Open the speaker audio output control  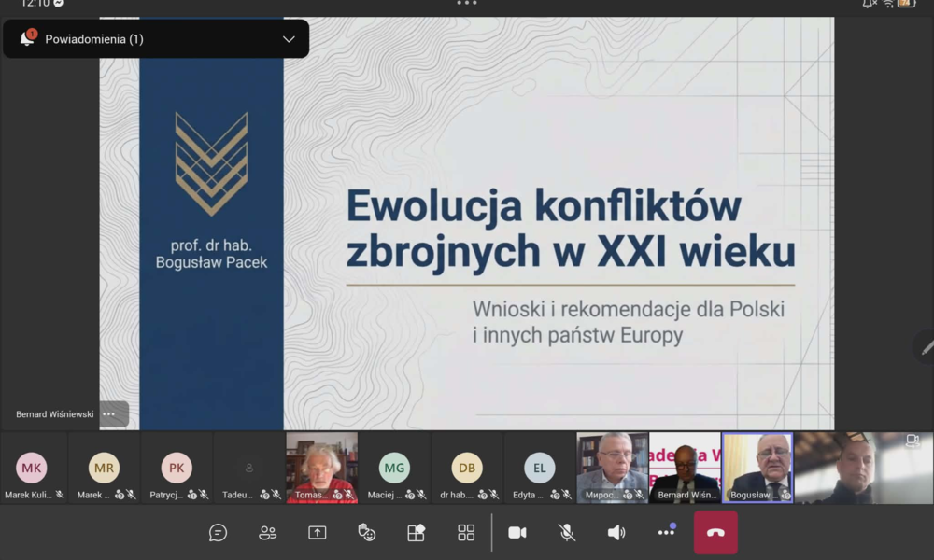(x=616, y=532)
